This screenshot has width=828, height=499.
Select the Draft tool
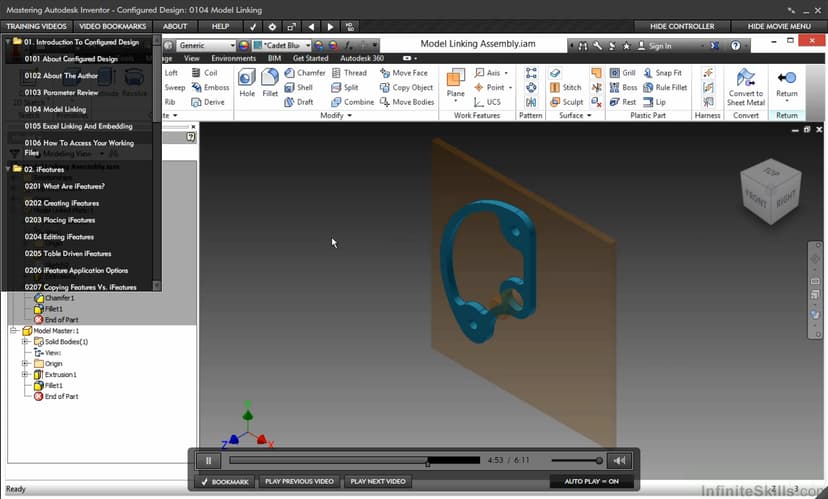(299, 102)
